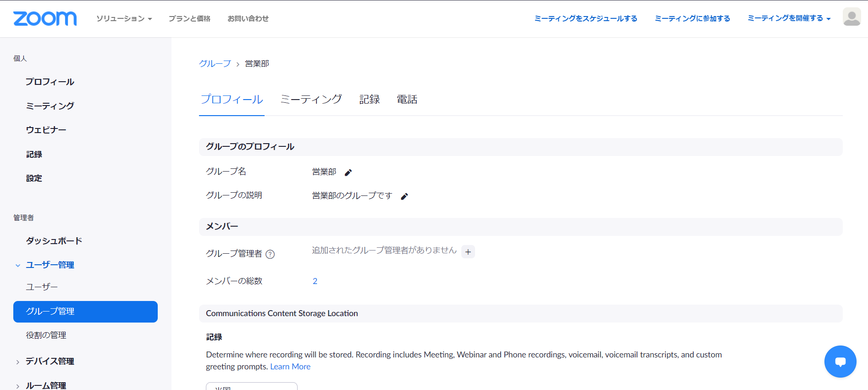Viewport: 868px width, 390px height.
Task: Open ダッシュボード in the sidebar
Action: (54, 241)
